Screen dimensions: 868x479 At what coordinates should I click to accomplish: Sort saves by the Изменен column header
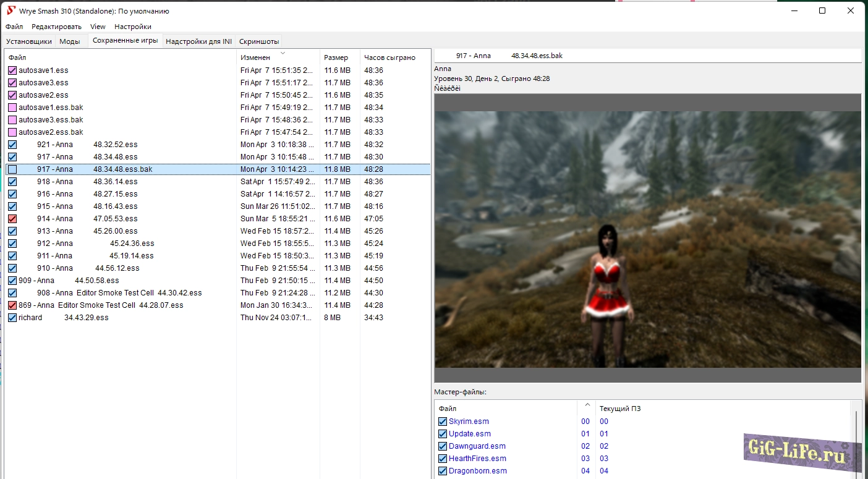point(255,57)
